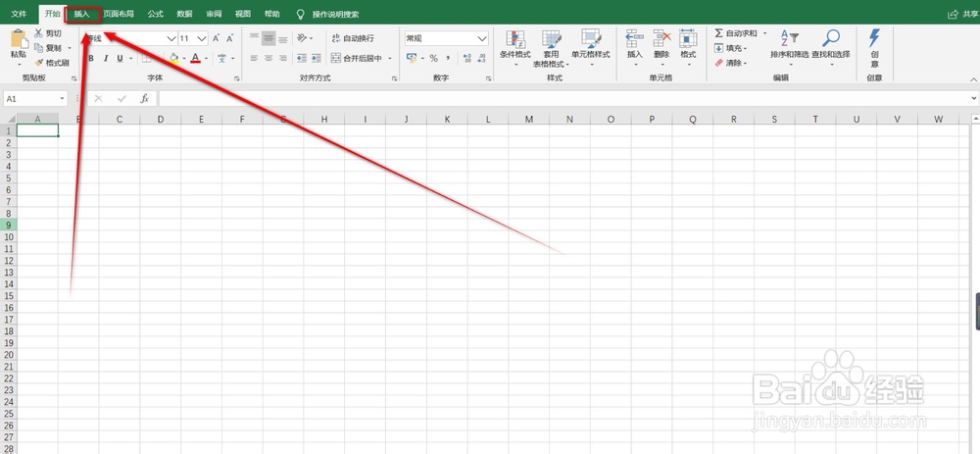The width and height of the screenshot is (980, 454).
Task: Switch to the View (视图) tab
Action: click(x=242, y=14)
